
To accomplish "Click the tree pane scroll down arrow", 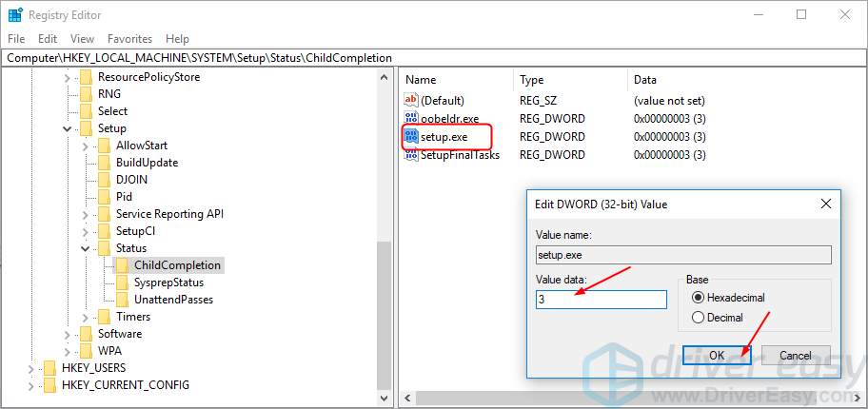I will click(385, 398).
